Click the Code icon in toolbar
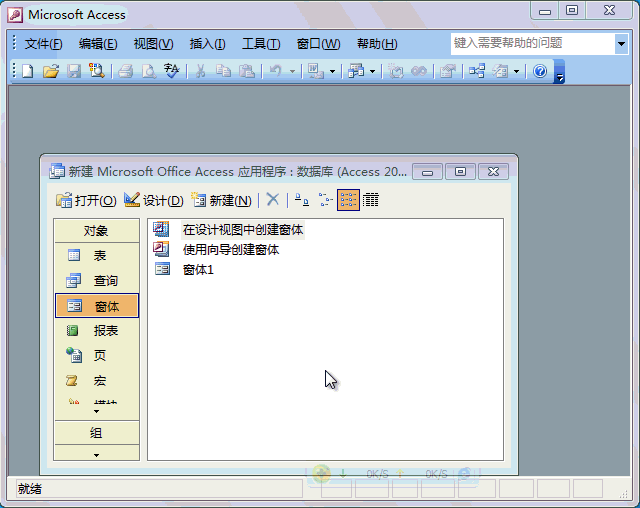 (x=395, y=71)
